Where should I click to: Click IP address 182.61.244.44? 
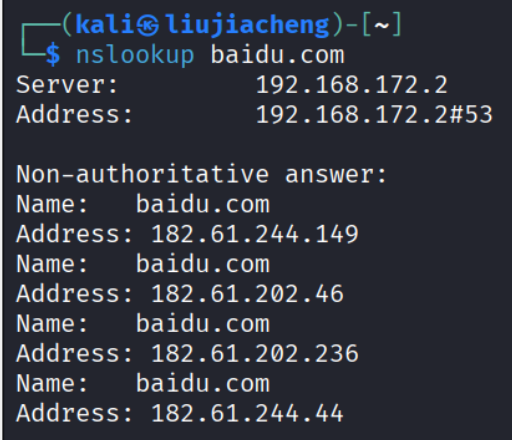click(x=247, y=413)
